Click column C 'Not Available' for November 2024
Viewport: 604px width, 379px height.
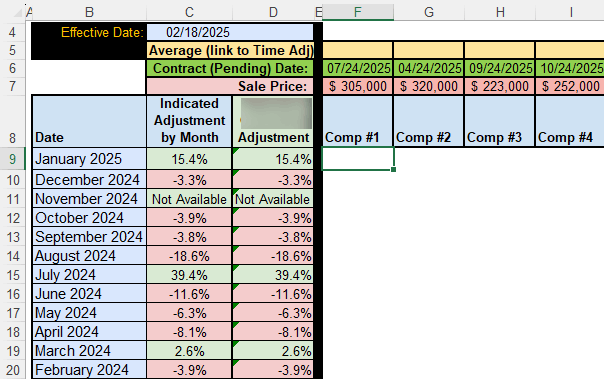coord(189,199)
